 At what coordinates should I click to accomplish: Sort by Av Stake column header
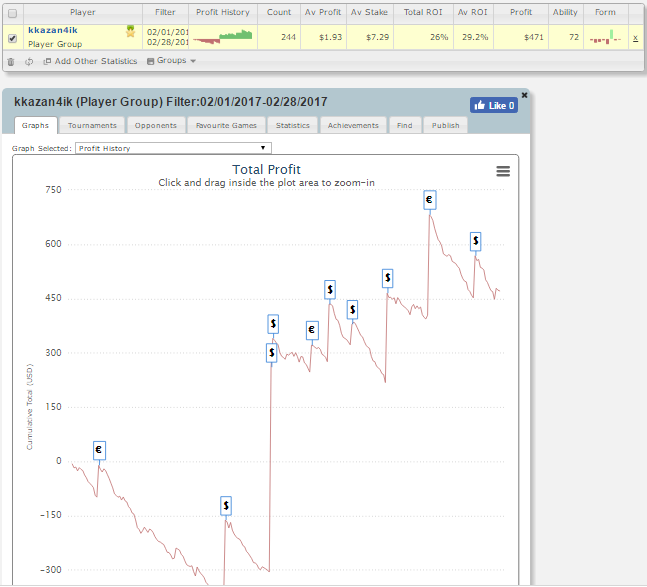point(370,12)
